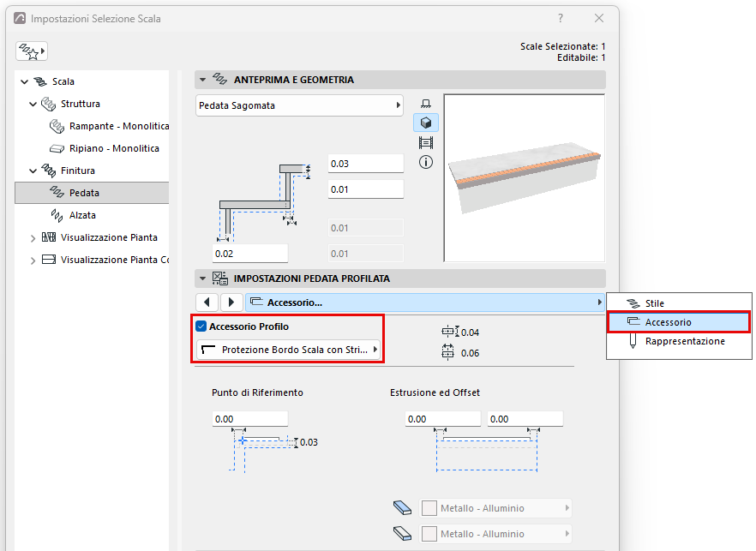Click the Impostazioni Pedata Profilata panel icon
The width and height of the screenshot is (756, 551).
pos(220,278)
